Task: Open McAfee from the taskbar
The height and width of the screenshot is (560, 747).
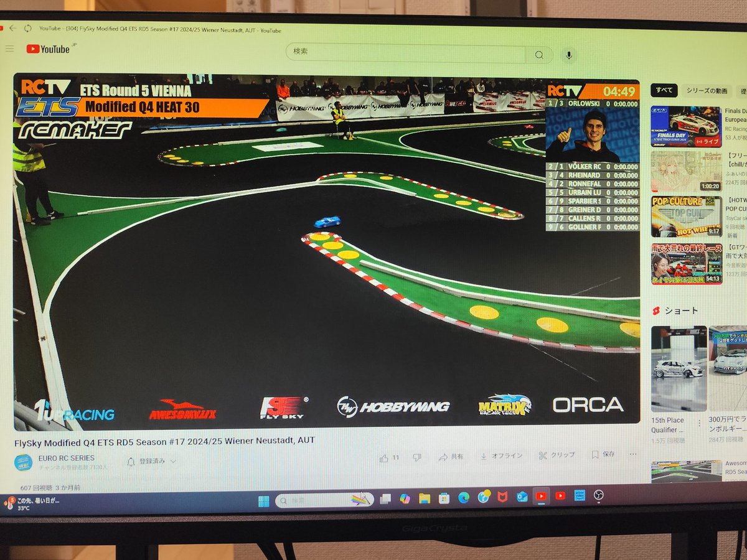Action: (502, 497)
